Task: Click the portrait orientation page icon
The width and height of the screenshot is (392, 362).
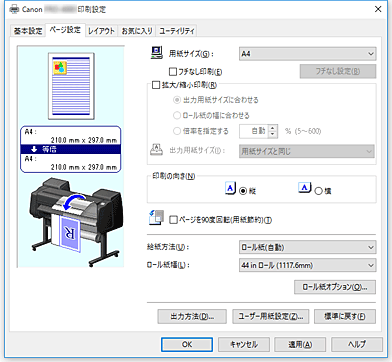Action: (230, 188)
